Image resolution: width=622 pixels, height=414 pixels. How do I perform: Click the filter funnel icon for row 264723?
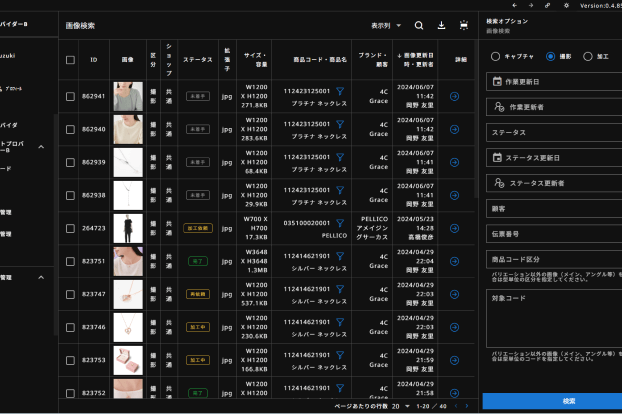tap(340, 223)
